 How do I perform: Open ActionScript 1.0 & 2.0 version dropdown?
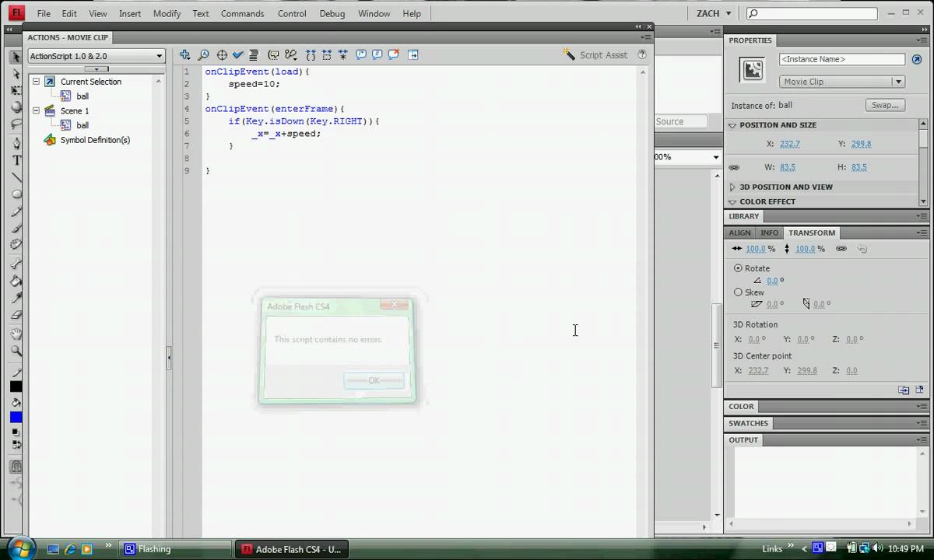[97, 56]
